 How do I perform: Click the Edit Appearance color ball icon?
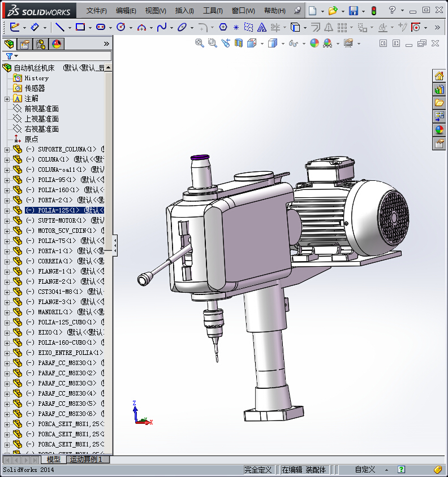pyautogui.click(x=315, y=43)
